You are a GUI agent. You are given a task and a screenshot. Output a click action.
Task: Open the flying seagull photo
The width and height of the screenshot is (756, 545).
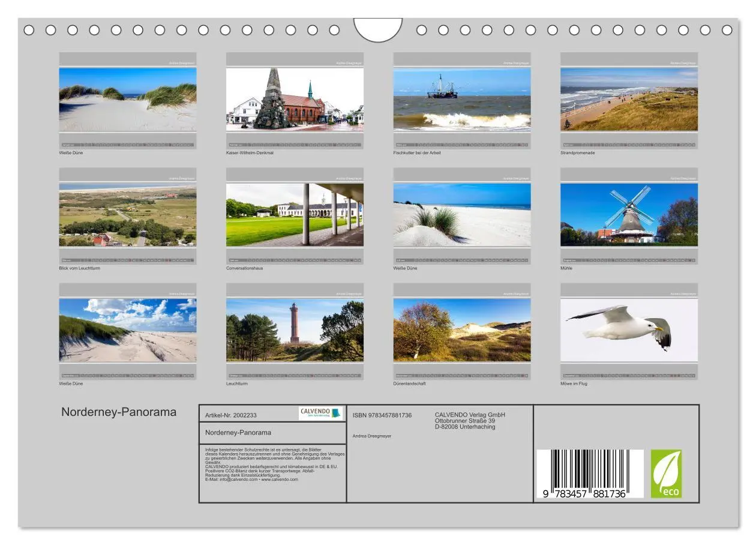tap(629, 330)
